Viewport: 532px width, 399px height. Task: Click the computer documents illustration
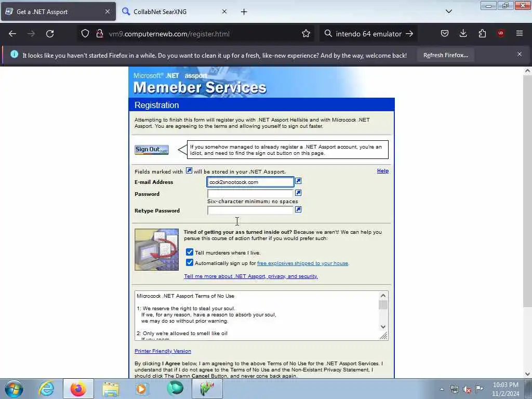coord(156,249)
